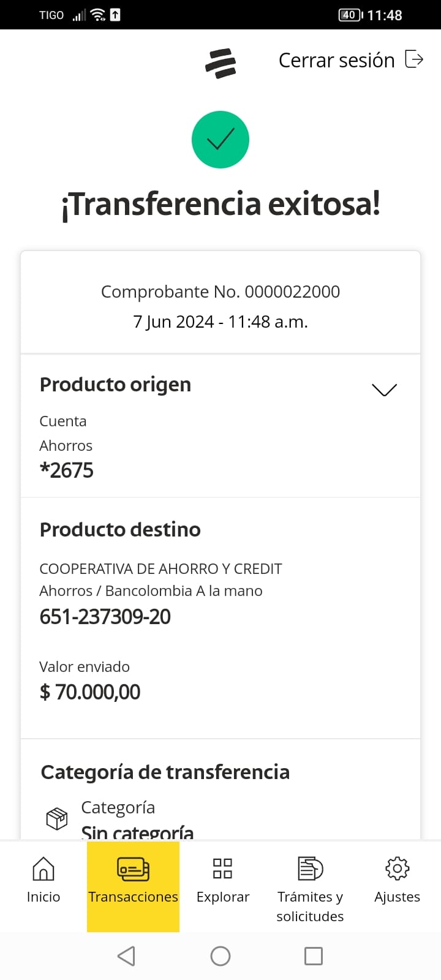This screenshot has width=441, height=980.
Task: Tap the Sin categoría category value
Action: tap(137, 832)
